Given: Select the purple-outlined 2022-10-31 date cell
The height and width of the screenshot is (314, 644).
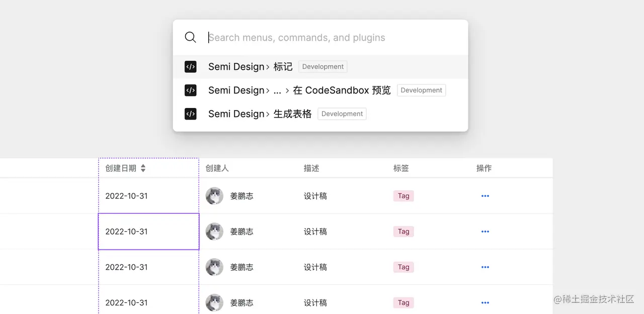Looking at the screenshot, I should tap(148, 232).
